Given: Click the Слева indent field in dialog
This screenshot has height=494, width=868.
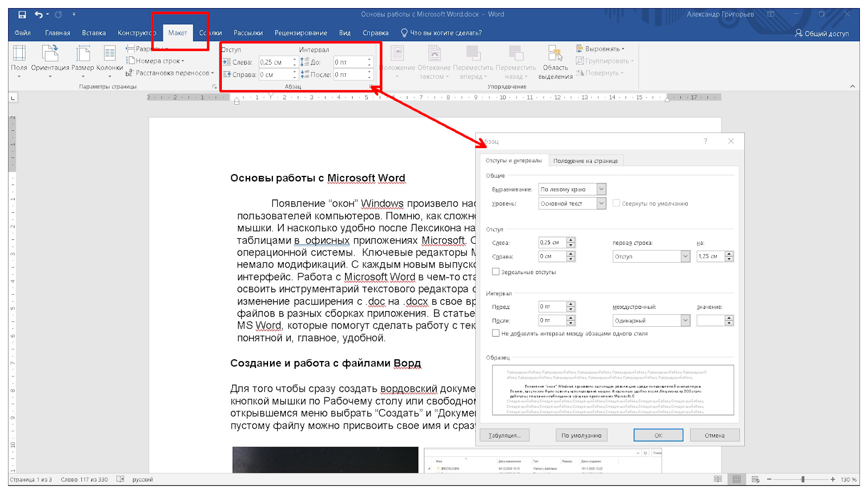Looking at the screenshot, I should click(552, 243).
